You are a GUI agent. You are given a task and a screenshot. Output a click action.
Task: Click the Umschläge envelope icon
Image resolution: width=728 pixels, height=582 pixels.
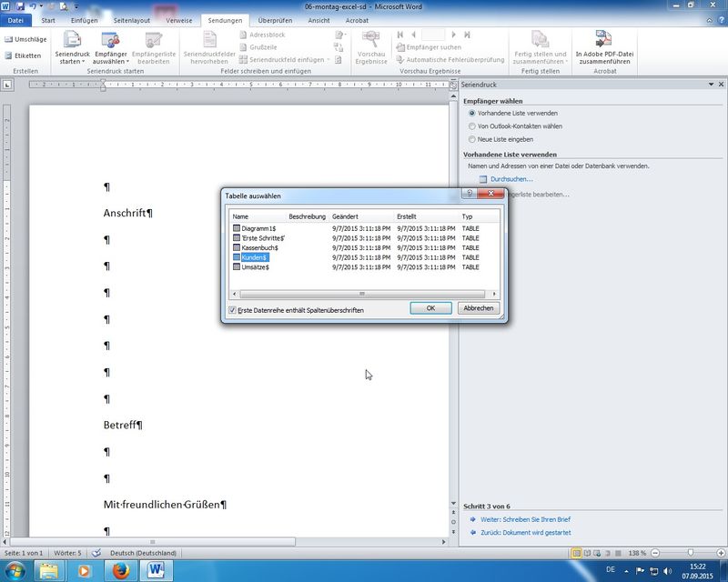click(8, 39)
